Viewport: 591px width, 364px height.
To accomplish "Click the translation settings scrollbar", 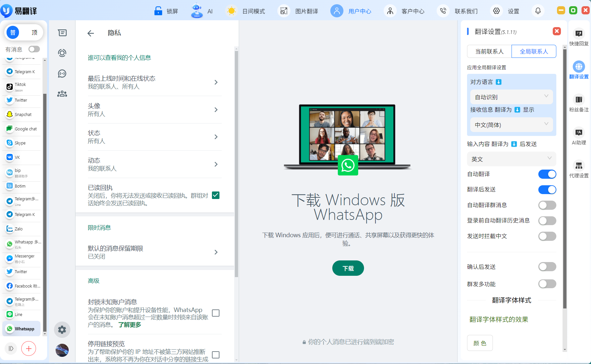I will click(x=565, y=178).
